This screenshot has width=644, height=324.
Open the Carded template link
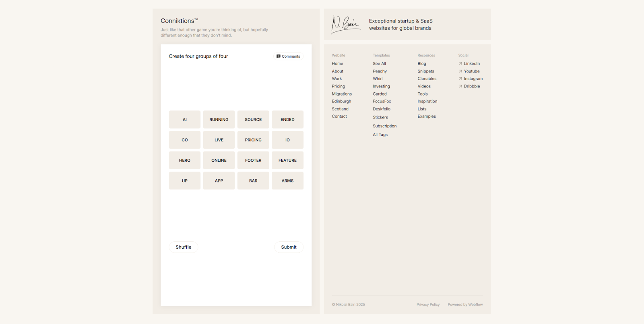point(380,94)
